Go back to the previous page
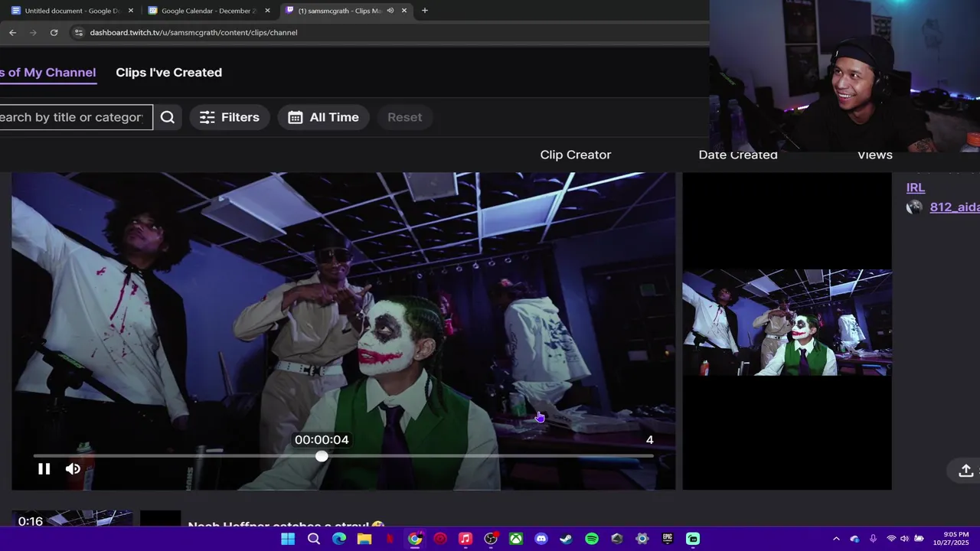Image resolution: width=980 pixels, height=551 pixels. (x=12, y=32)
